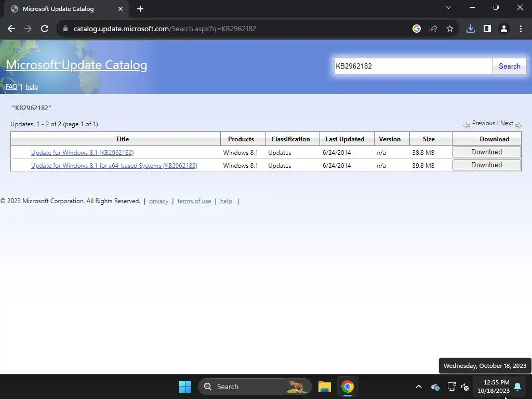The height and width of the screenshot is (399, 532).
Task: Open the Chrome downloads icon
Action: pyautogui.click(x=471, y=29)
